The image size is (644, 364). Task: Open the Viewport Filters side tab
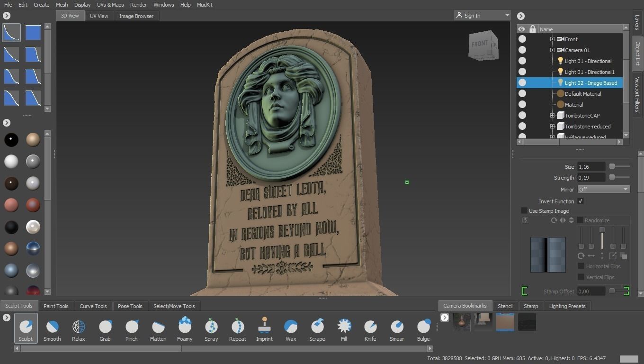point(637,94)
